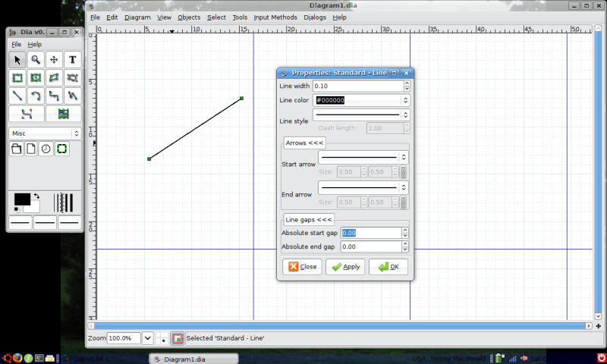Toggle snap-to-grid dot button
The height and width of the screenshot is (364, 607).
click(x=164, y=338)
